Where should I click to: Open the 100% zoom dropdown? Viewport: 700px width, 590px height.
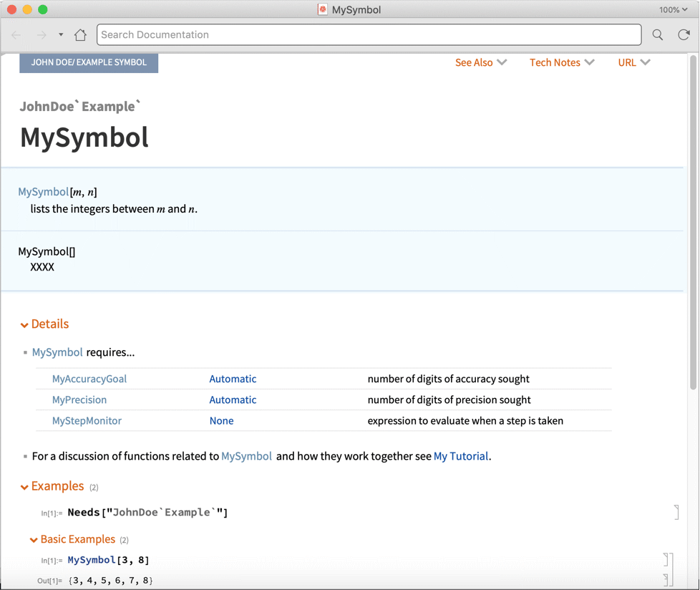(673, 9)
